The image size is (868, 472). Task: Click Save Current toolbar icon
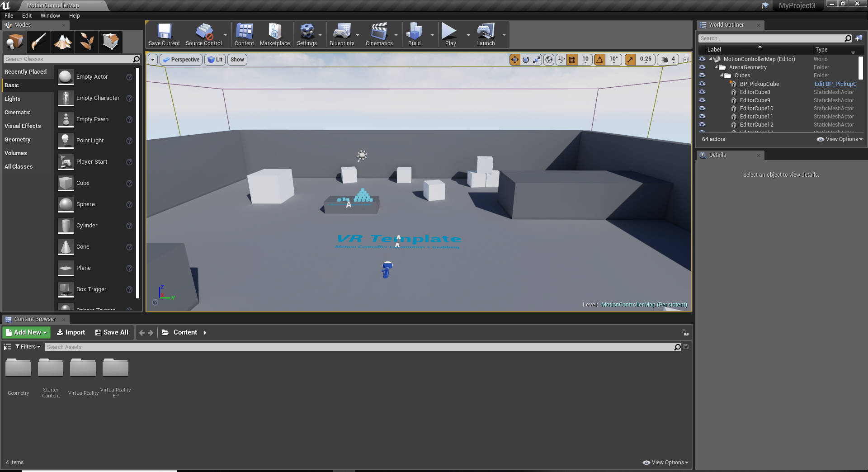point(164,35)
